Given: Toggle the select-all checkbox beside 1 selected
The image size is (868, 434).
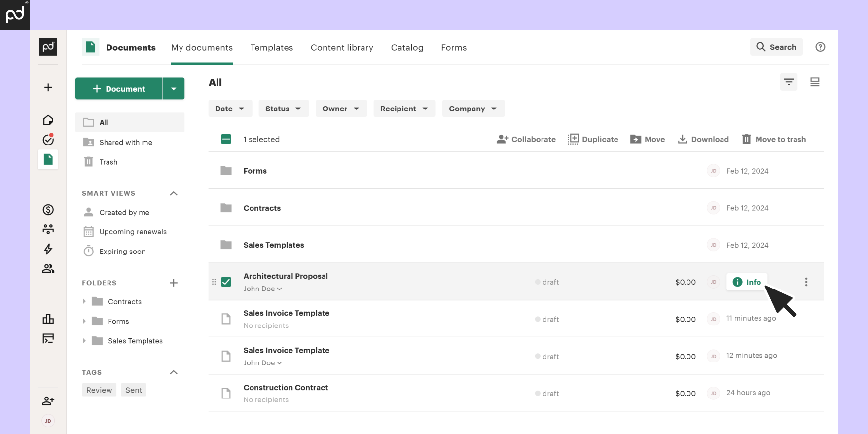Looking at the screenshot, I should coord(226,139).
